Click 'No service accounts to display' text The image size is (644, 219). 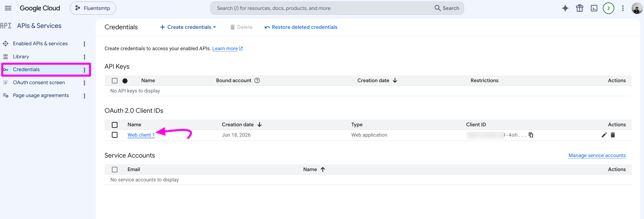144,180
